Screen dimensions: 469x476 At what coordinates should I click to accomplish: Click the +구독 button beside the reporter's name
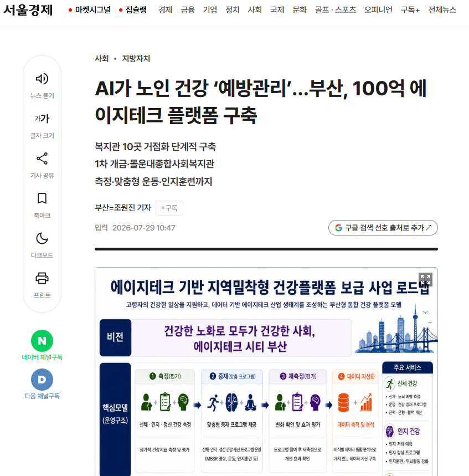pos(169,208)
